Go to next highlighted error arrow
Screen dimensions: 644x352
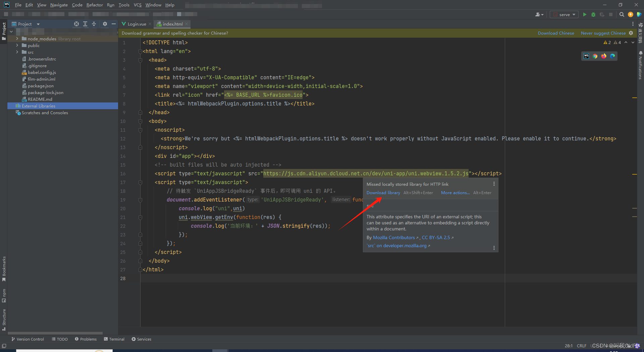633,42
